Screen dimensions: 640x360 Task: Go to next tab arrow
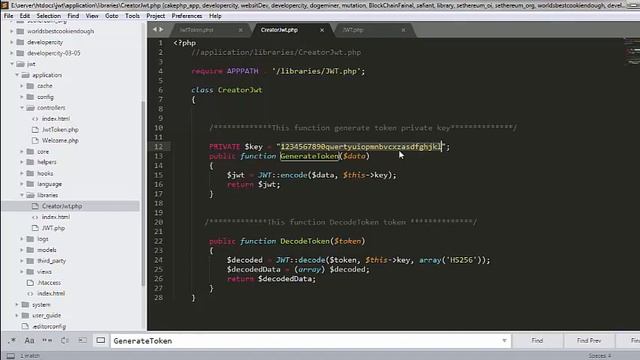(161, 29)
